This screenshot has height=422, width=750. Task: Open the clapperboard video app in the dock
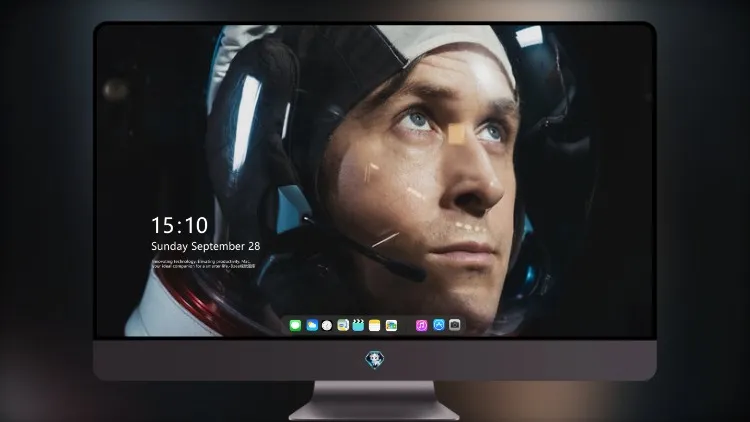(358, 325)
